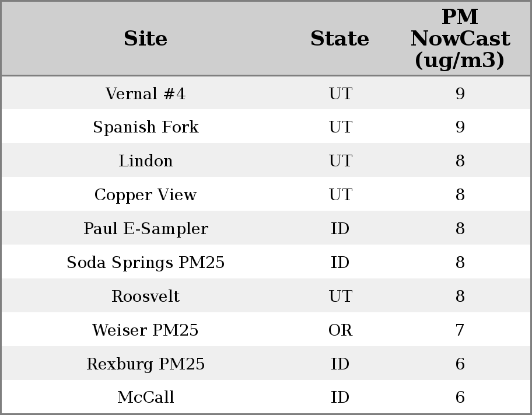The image size is (532, 415).
Task: Click the McCall site name
Action: coord(145,397)
